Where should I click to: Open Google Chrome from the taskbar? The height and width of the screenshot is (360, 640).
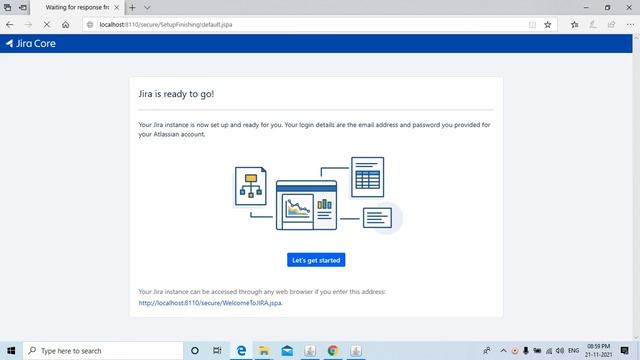coord(333,351)
